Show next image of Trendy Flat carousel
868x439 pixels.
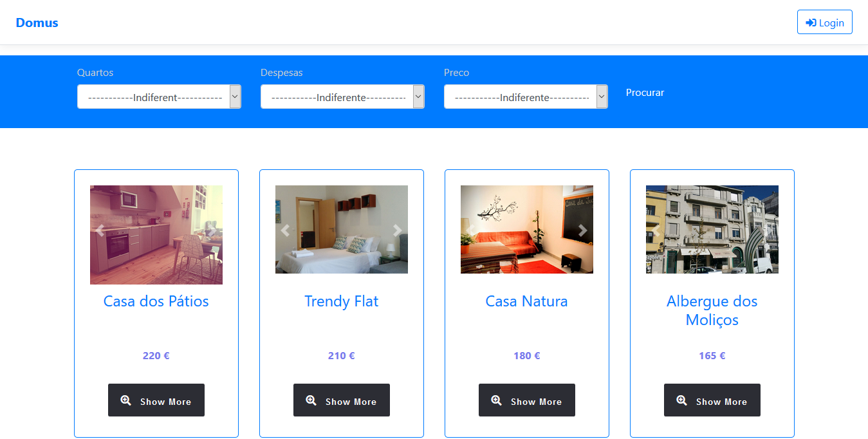point(398,230)
